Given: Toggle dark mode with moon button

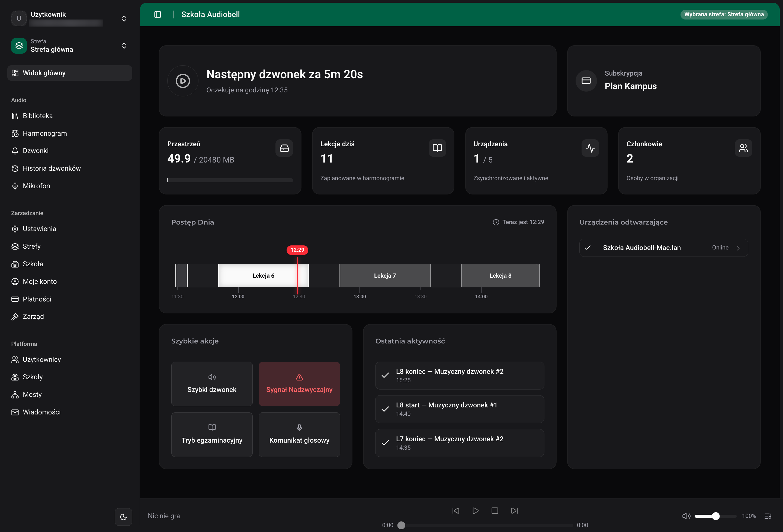Looking at the screenshot, I should [123, 517].
